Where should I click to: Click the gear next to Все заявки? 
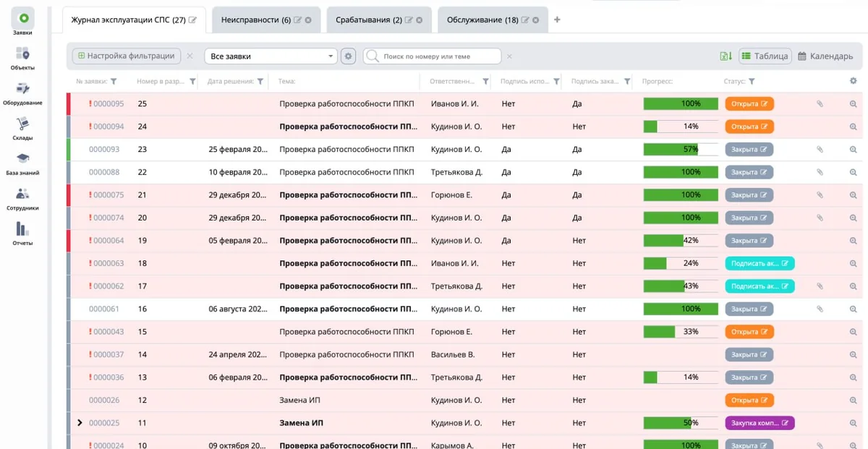pyautogui.click(x=348, y=56)
